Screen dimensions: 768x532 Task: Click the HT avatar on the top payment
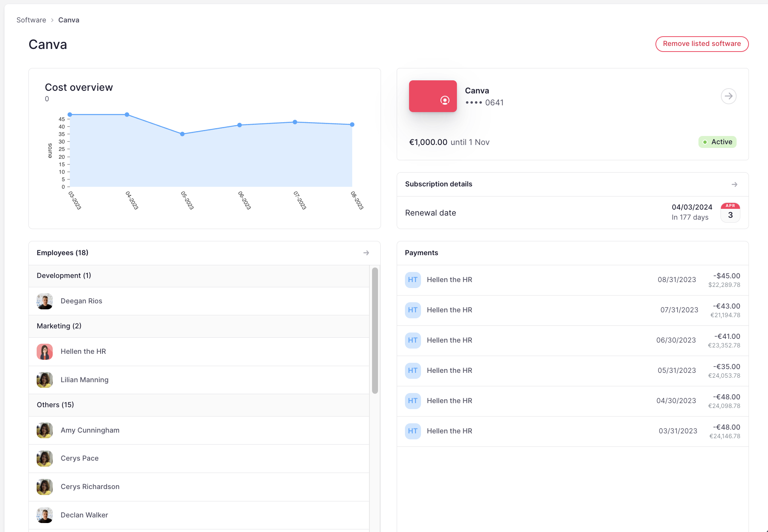(x=412, y=279)
